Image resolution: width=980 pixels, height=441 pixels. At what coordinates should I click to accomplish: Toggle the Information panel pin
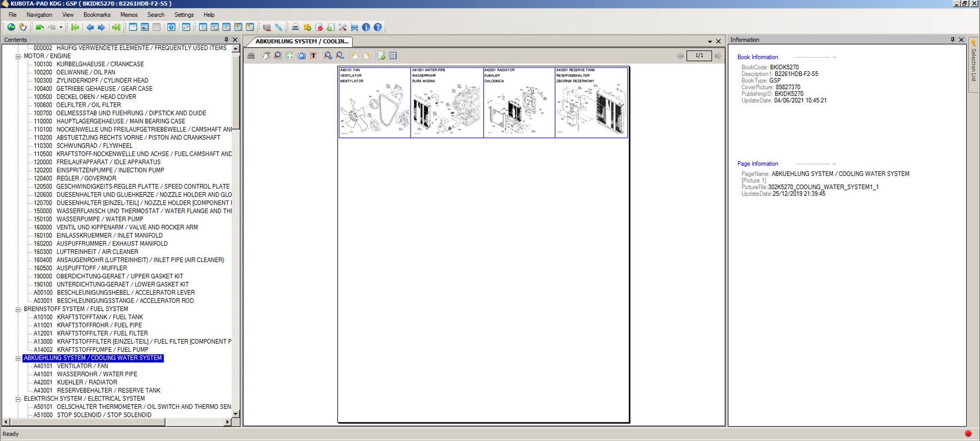tap(953, 40)
